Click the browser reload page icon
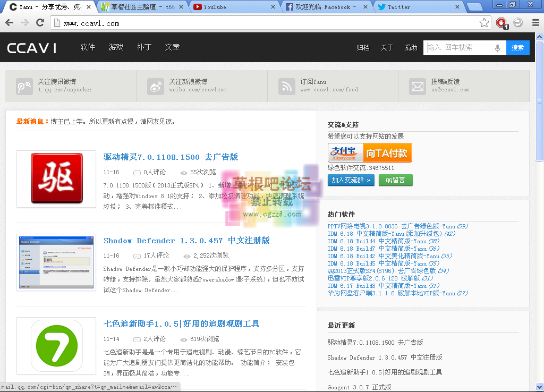544x392 pixels. pyautogui.click(x=40, y=23)
